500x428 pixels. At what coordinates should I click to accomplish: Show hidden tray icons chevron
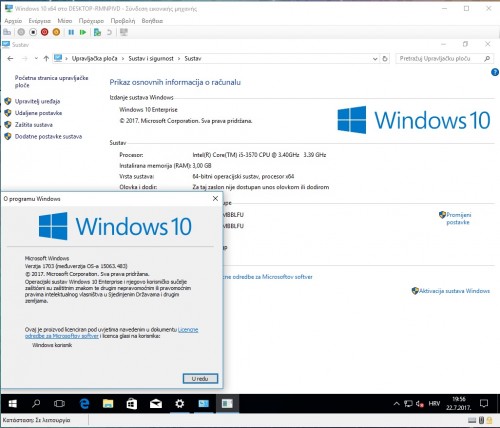pyautogui.click(x=396, y=404)
